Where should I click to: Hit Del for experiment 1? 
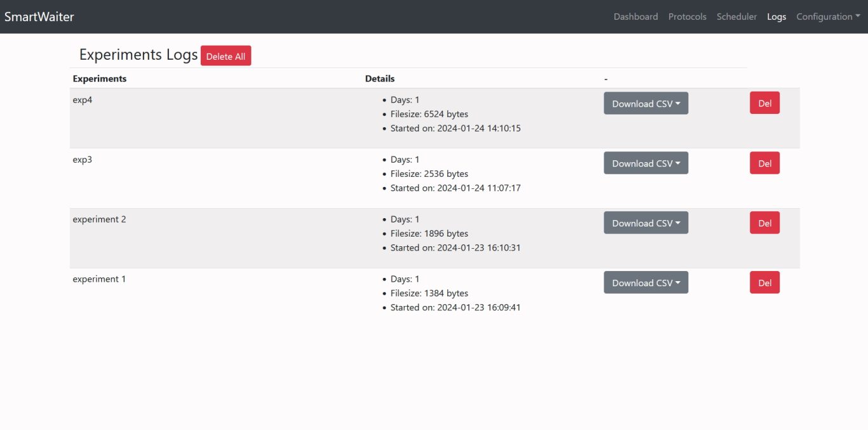[x=764, y=283]
